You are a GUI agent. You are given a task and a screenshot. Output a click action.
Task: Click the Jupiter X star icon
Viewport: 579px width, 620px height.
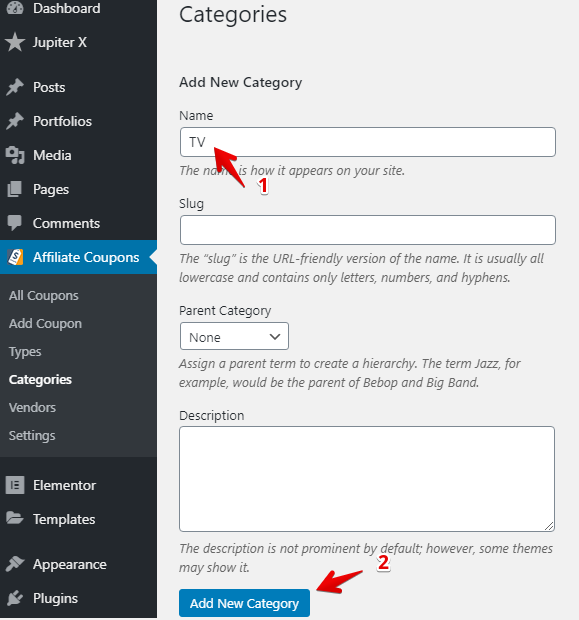15,42
